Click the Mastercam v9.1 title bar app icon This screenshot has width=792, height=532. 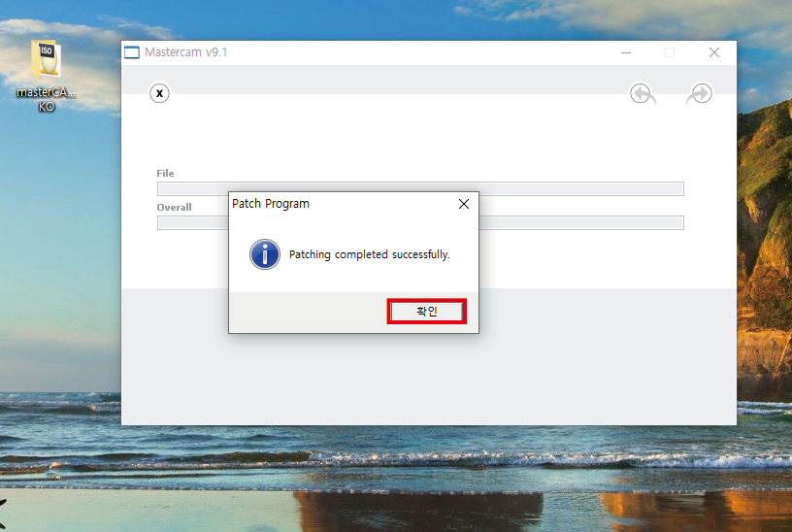[132, 52]
